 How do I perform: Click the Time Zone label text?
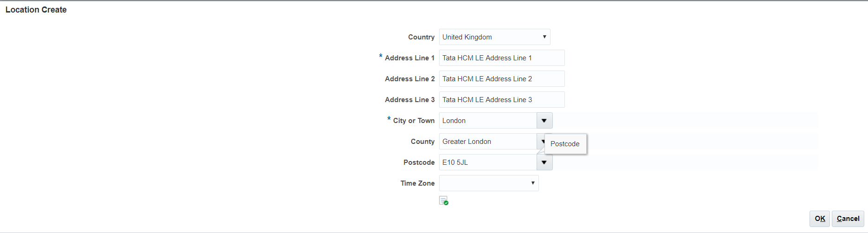click(417, 183)
